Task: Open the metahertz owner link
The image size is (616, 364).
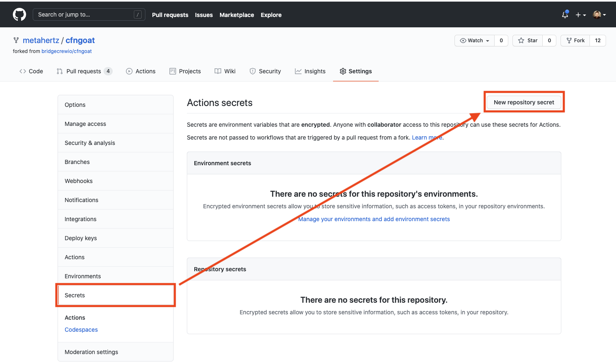Action: tap(41, 40)
